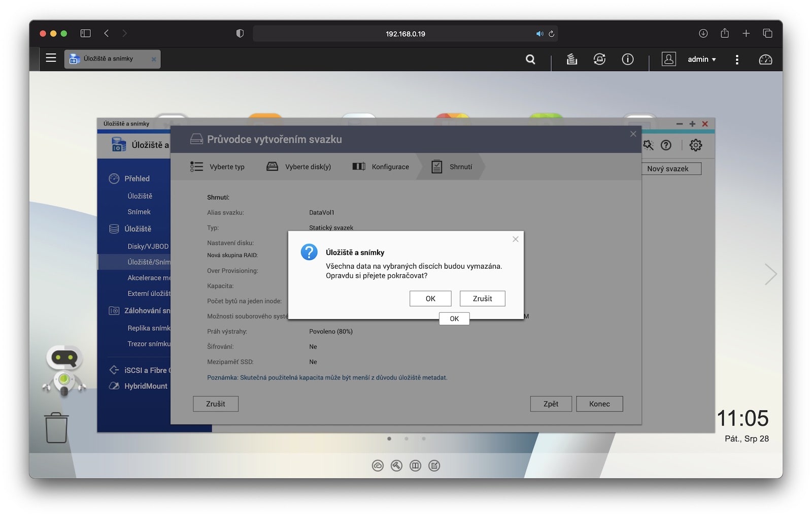
Task: Go to the next desktop page with the right chevron
Action: [x=770, y=274]
